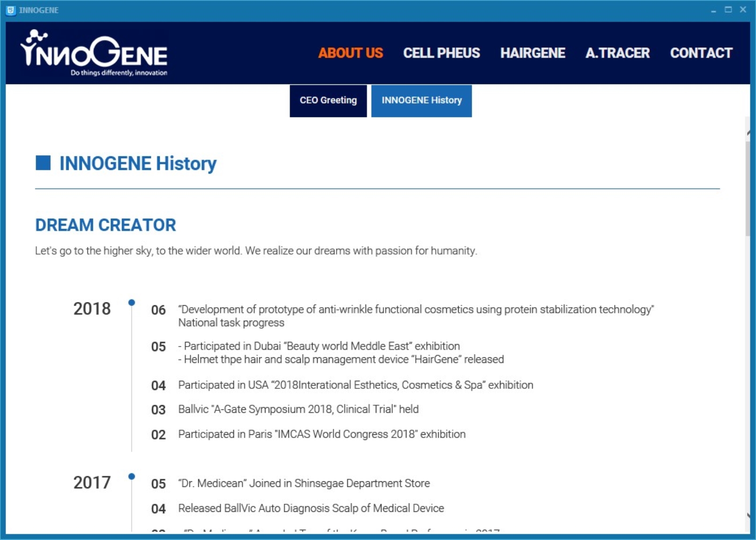
Task: Click the scrollbar up arrow
Action: click(x=748, y=133)
